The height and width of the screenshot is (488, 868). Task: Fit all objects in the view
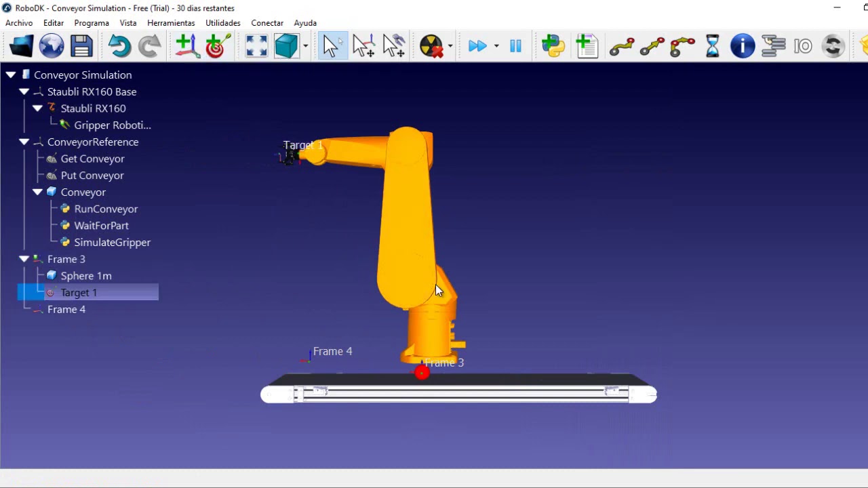pyautogui.click(x=256, y=46)
